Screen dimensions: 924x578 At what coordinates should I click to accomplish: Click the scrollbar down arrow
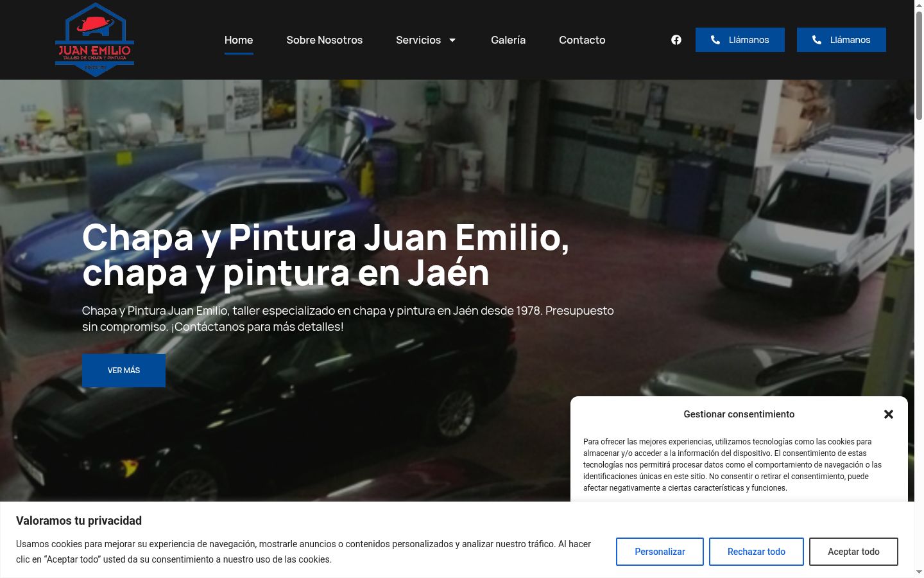point(919,572)
